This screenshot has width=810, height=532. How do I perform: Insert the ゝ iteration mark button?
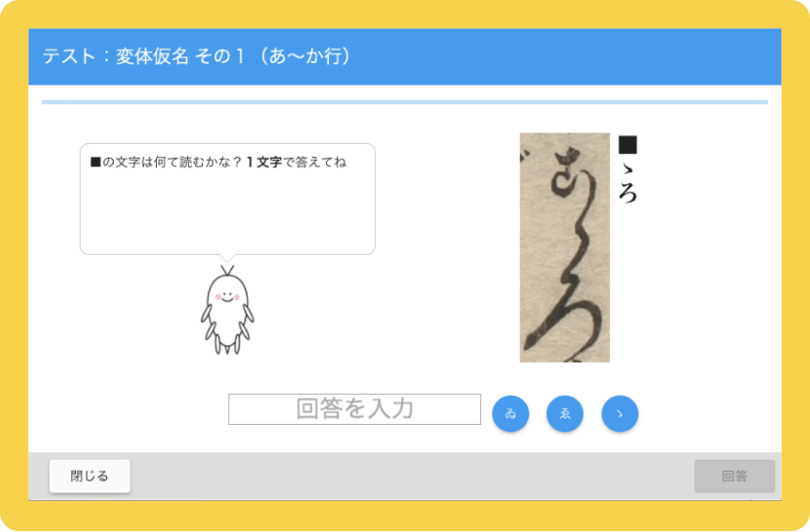coord(619,414)
